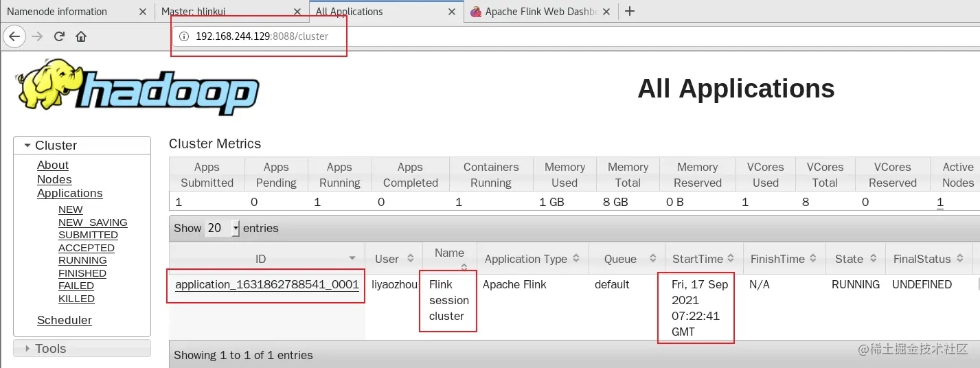Click the RUNNING state cell

(x=856, y=284)
